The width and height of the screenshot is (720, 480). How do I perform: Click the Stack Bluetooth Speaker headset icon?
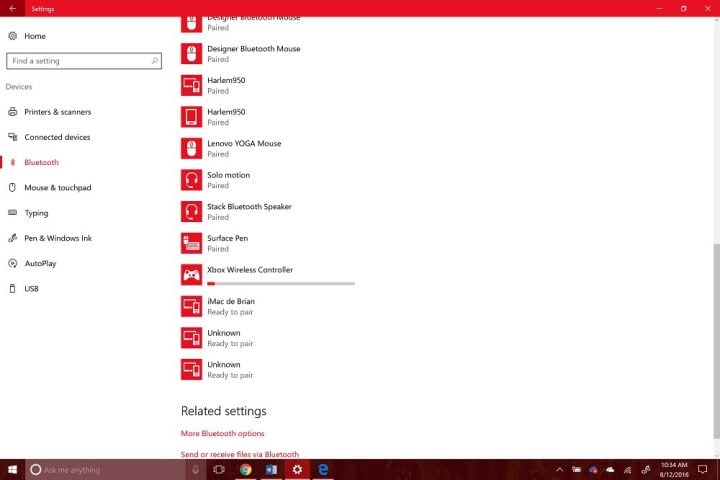[191, 212]
